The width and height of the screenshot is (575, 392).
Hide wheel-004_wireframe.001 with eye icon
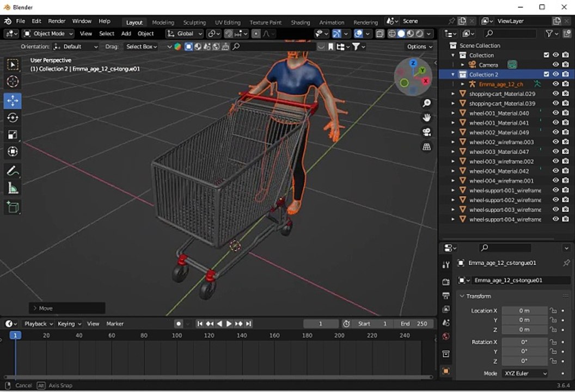pos(556,180)
